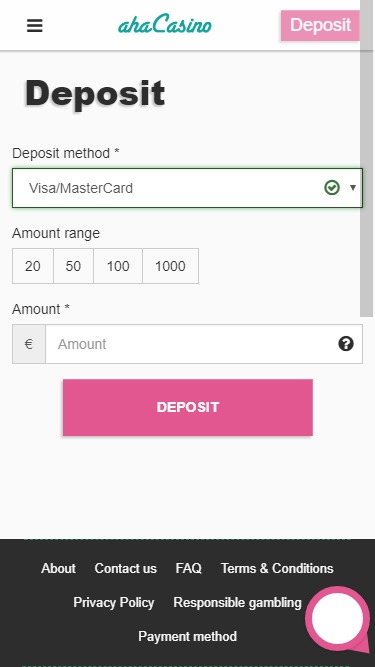Expand the Deposit method dropdown arrow
Image resolution: width=375 pixels, height=667 pixels.
(352, 188)
